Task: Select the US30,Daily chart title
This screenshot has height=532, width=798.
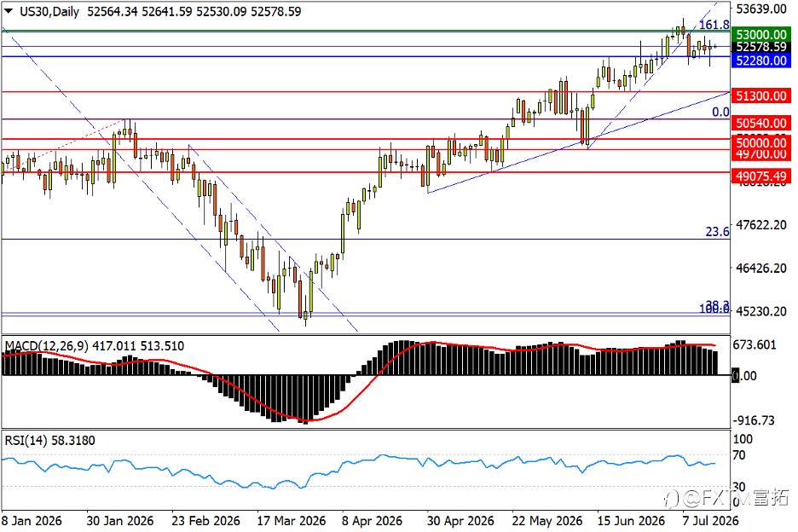Action: [x=49, y=11]
